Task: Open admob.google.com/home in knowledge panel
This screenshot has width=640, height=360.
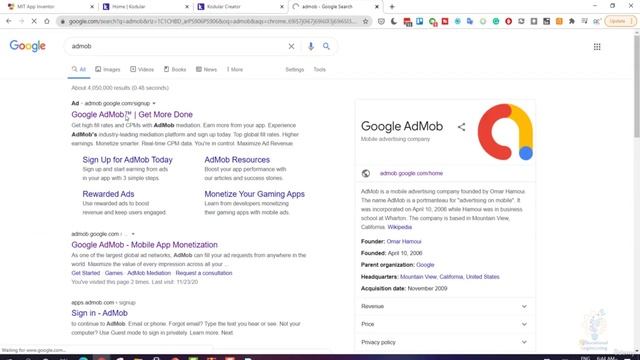Action: point(411,173)
